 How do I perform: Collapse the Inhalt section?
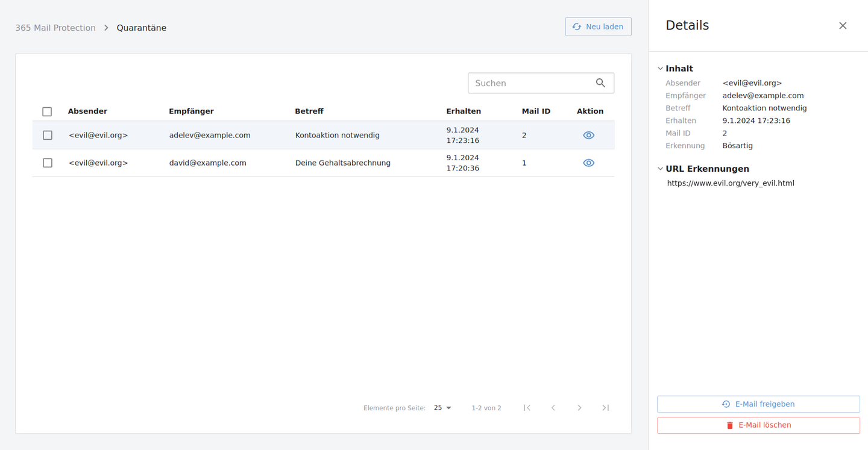click(x=661, y=69)
